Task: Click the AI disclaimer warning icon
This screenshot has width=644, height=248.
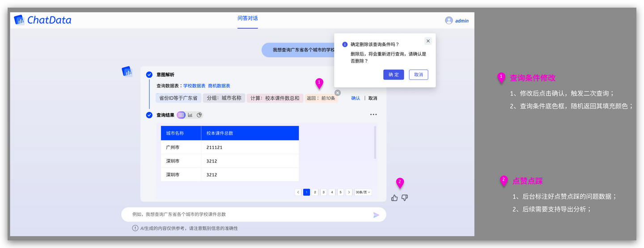Action: 135,228
